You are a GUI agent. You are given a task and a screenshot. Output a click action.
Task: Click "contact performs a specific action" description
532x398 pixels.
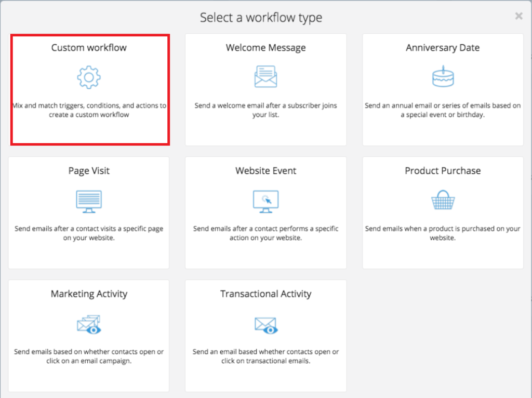pyautogui.click(x=265, y=233)
